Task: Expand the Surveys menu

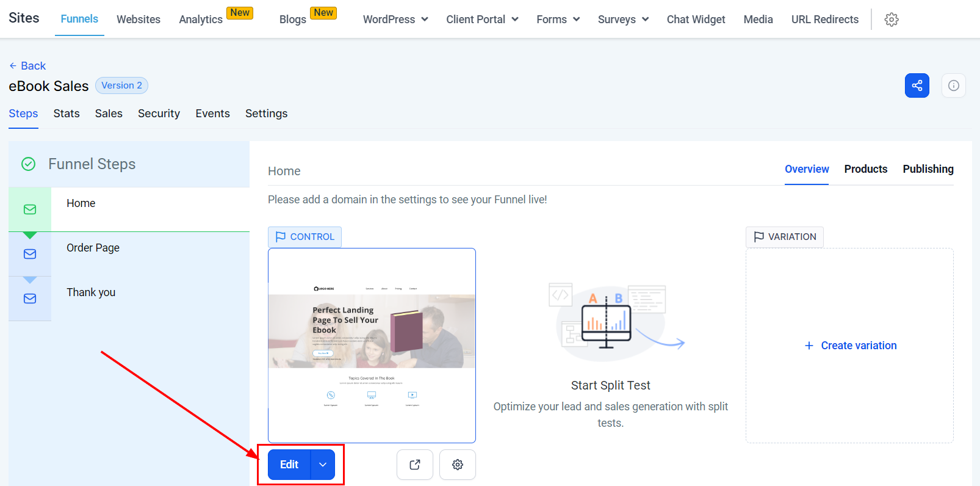Action: click(623, 20)
